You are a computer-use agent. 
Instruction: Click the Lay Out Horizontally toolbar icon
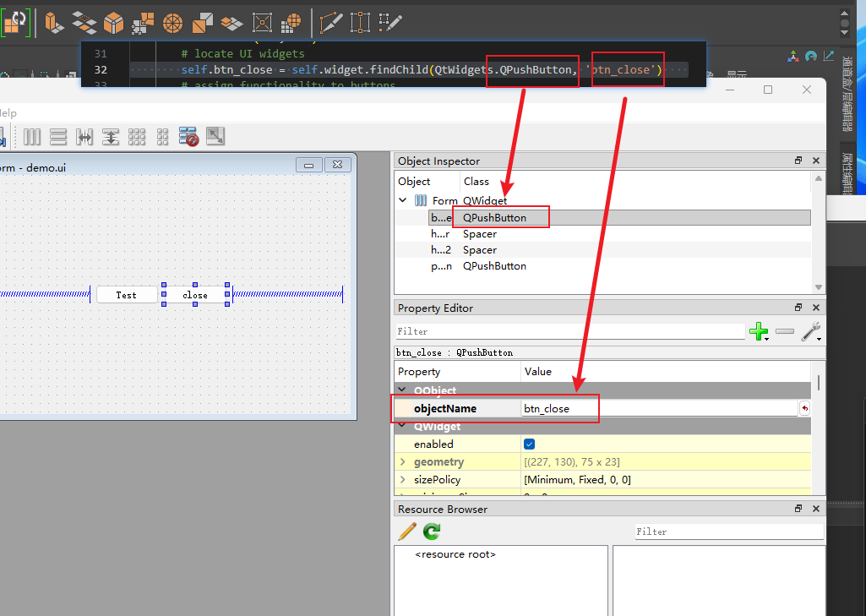click(32, 137)
